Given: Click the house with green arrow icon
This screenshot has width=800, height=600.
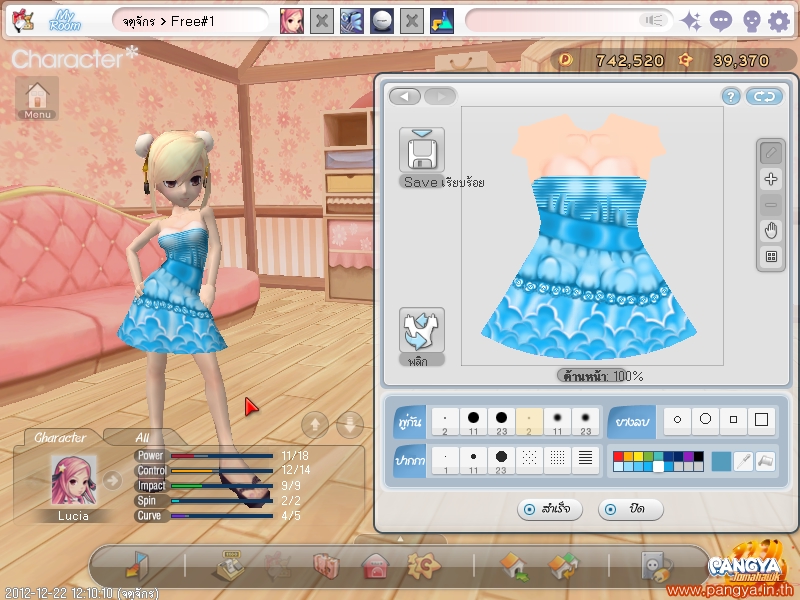Looking at the screenshot, I should click(x=514, y=566).
